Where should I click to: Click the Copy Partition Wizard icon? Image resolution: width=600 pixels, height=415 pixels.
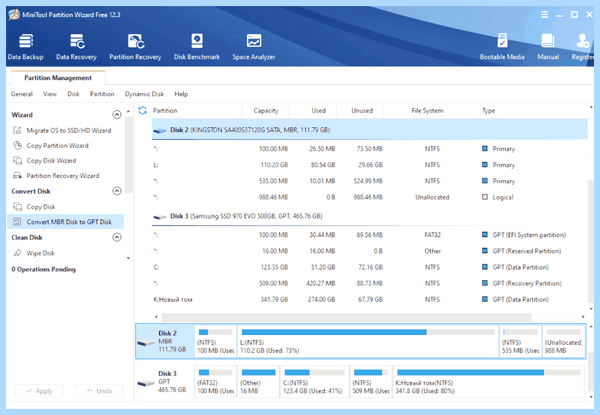click(x=17, y=145)
